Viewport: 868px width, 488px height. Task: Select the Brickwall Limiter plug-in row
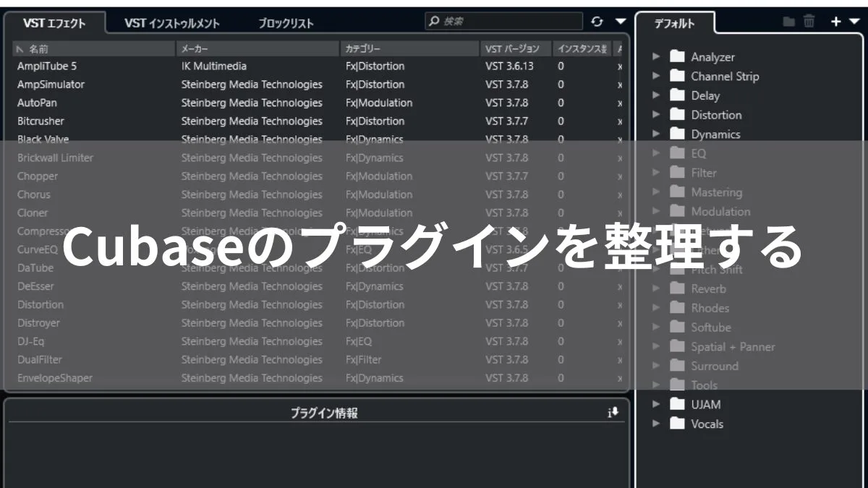[318, 158]
